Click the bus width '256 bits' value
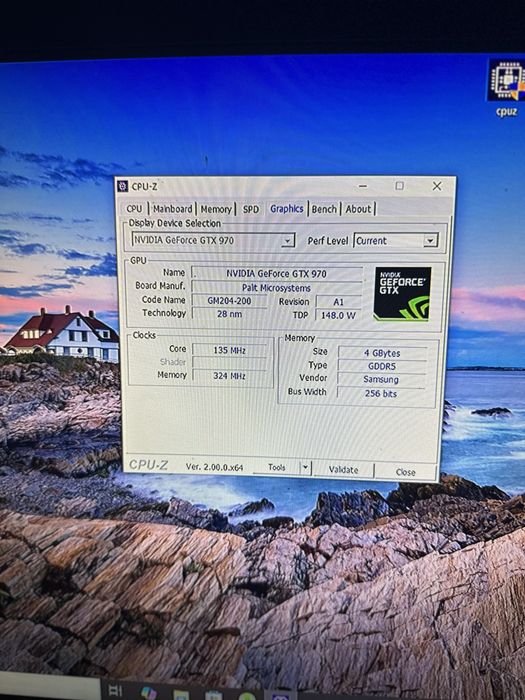The width and height of the screenshot is (525, 700). tap(381, 393)
